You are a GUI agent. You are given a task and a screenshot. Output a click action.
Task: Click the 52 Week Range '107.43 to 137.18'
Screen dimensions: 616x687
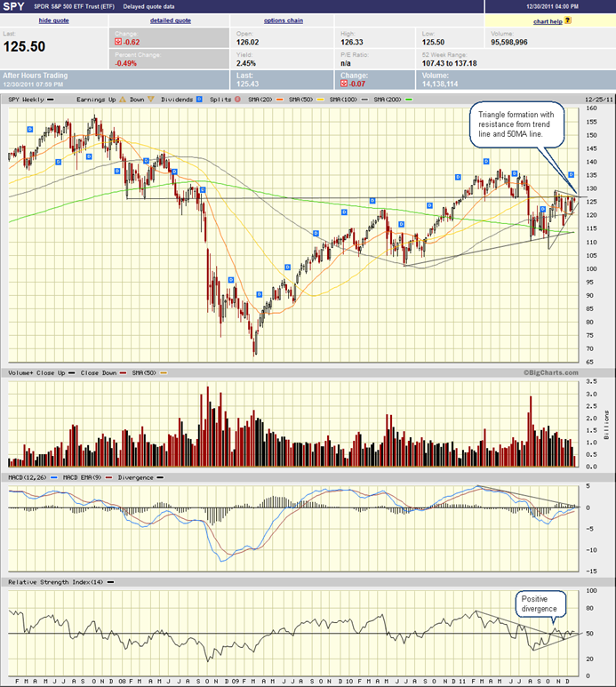tap(449, 63)
